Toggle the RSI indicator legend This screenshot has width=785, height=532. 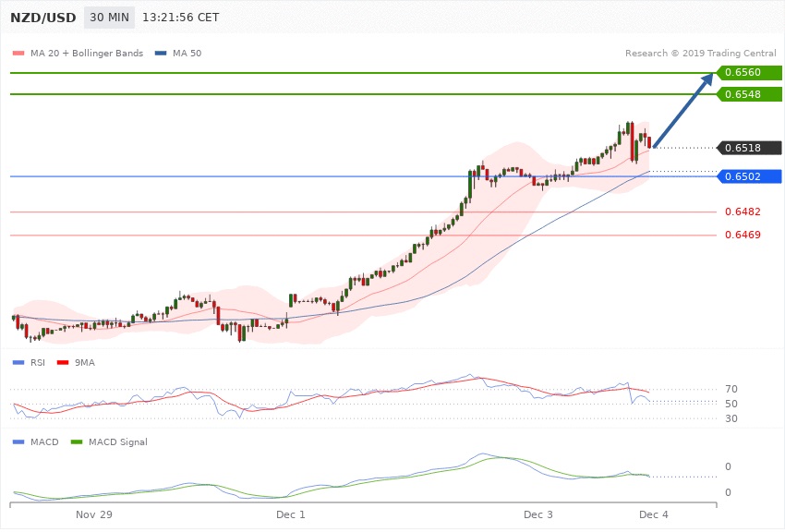click(x=35, y=362)
